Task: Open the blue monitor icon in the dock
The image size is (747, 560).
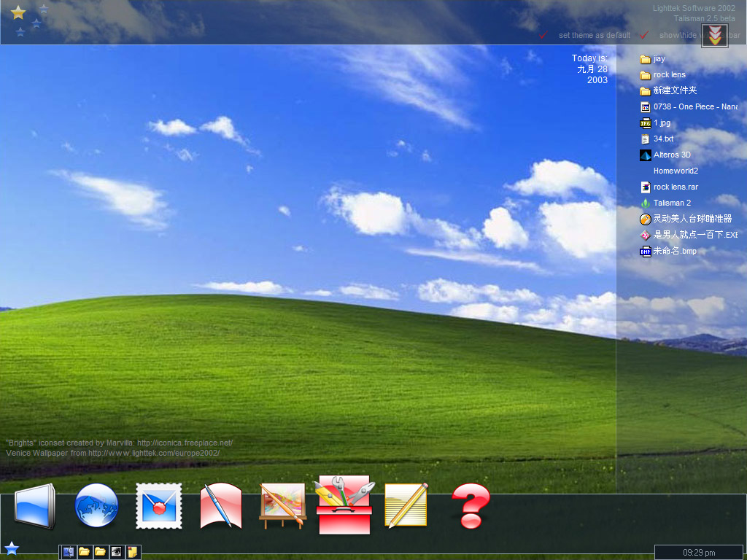Action: point(35,506)
